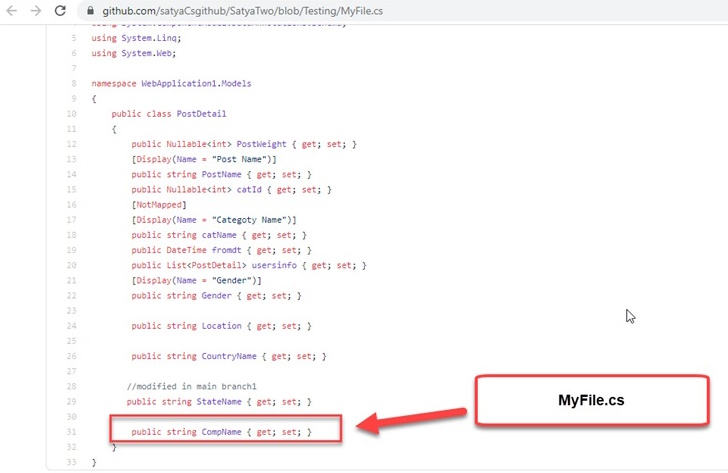728x473 pixels.
Task: Click line number 5 in gutter
Action: 74,38
